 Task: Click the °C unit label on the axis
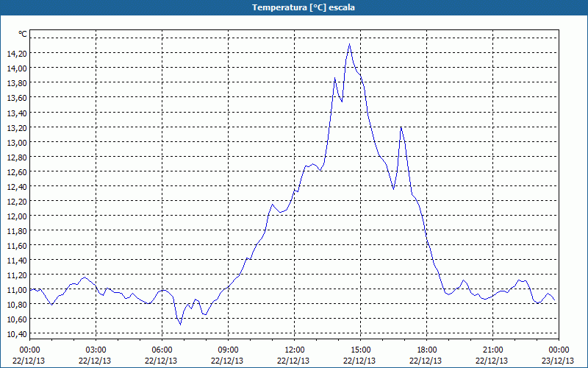pos(23,34)
